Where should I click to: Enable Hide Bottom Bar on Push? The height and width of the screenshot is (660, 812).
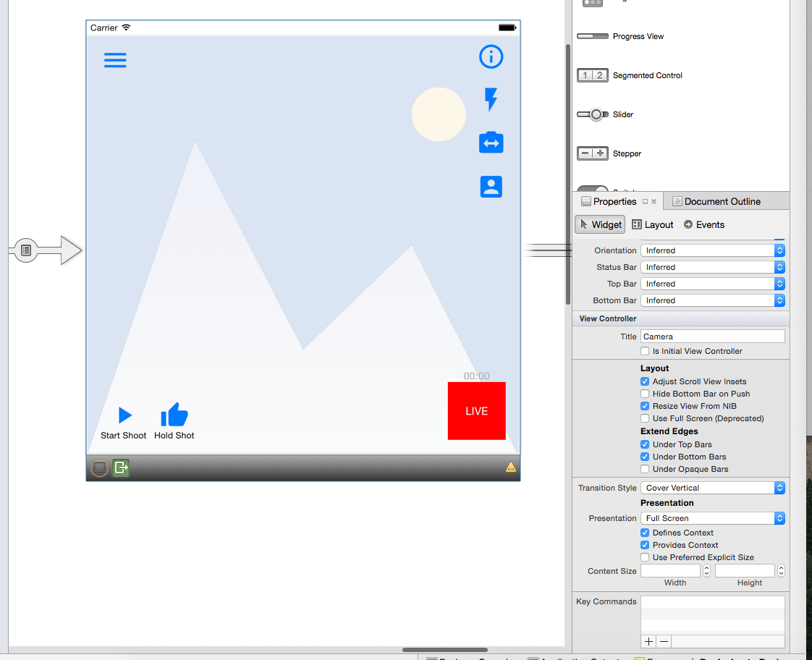click(645, 394)
